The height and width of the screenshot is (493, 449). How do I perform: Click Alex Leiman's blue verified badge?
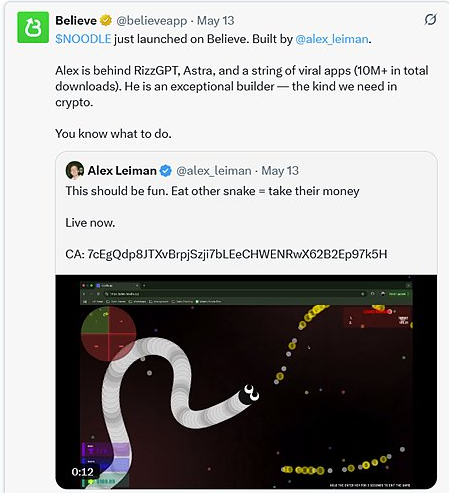pyautogui.click(x=166, y=171)
